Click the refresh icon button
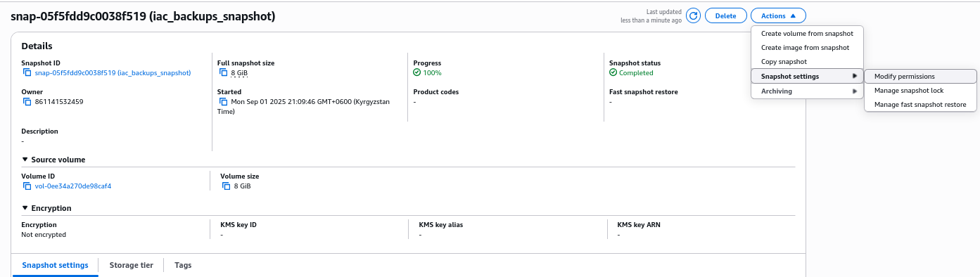The image size is (980, 277). [x=694, y=15]
